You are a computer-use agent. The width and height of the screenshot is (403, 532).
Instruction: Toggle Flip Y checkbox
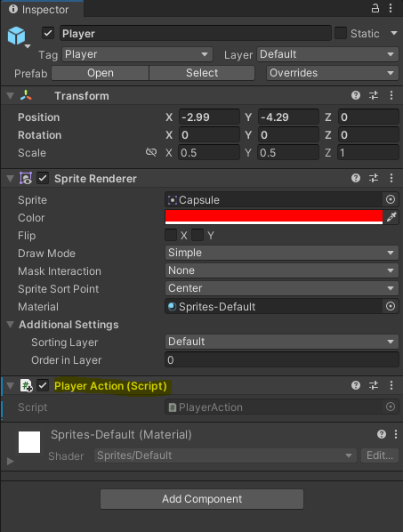[197, 235]
